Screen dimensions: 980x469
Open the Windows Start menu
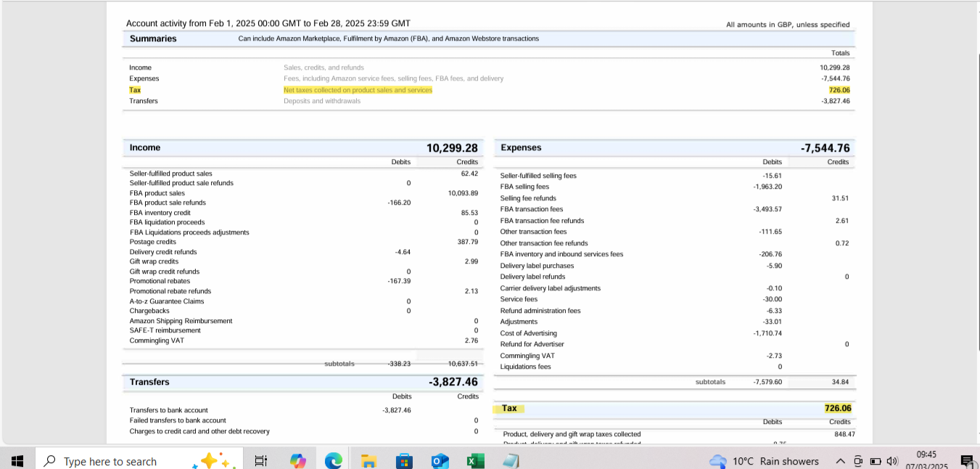[x=18, y=461]
